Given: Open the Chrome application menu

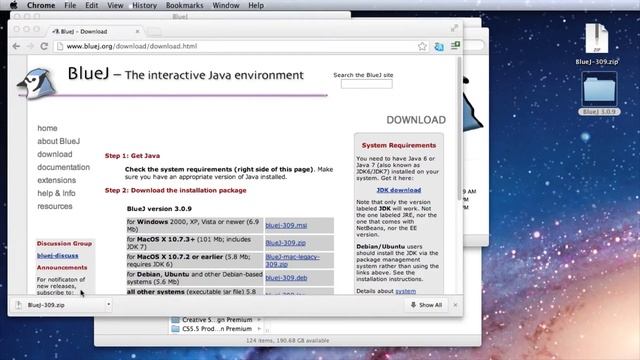Looking at the screenshot, I should click(41, 5).
